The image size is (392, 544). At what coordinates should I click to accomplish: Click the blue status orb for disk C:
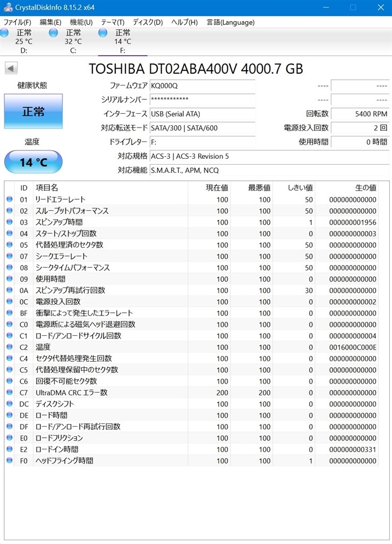[54, 32]
